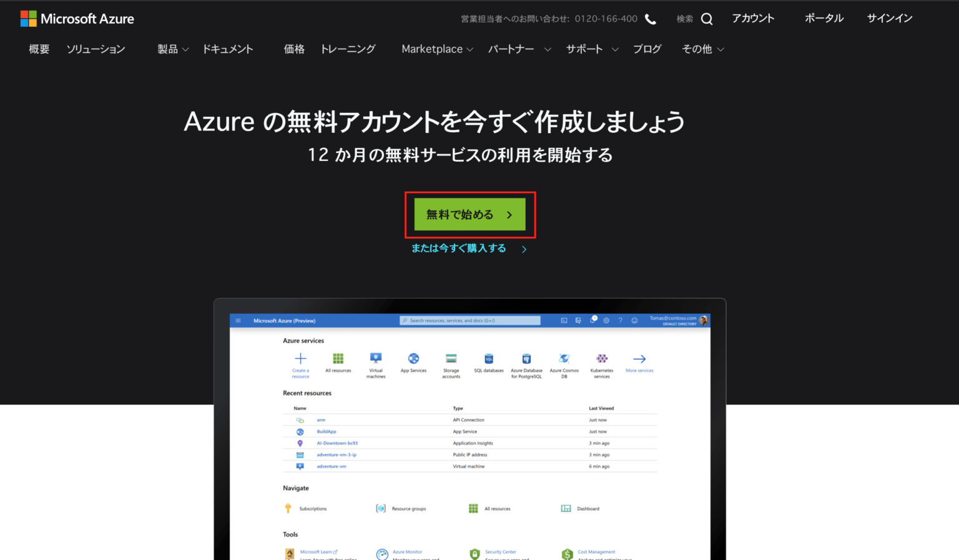Expand the その他 menu chevron
This screenshot has width=959, height=560.
coord(720,49)
